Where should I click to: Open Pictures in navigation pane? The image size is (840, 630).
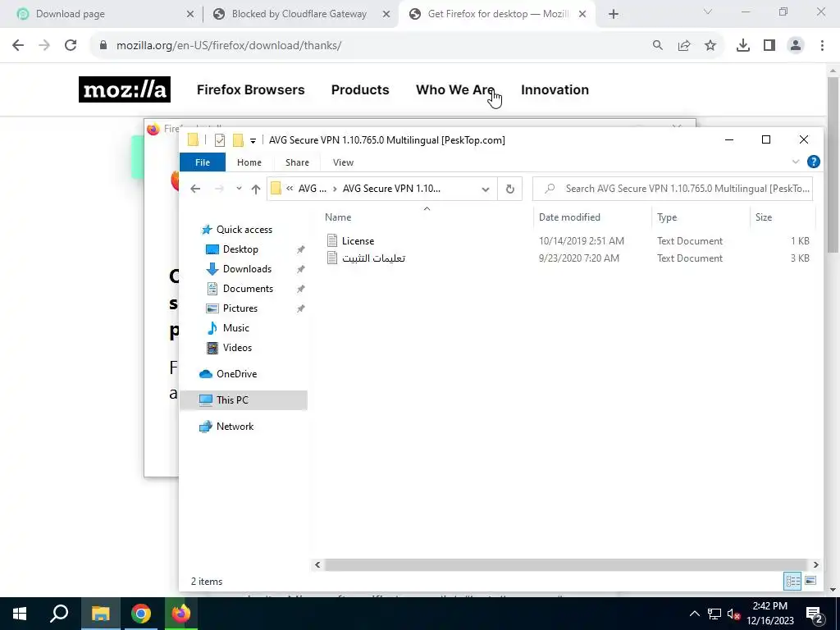(x=240, y=308)
